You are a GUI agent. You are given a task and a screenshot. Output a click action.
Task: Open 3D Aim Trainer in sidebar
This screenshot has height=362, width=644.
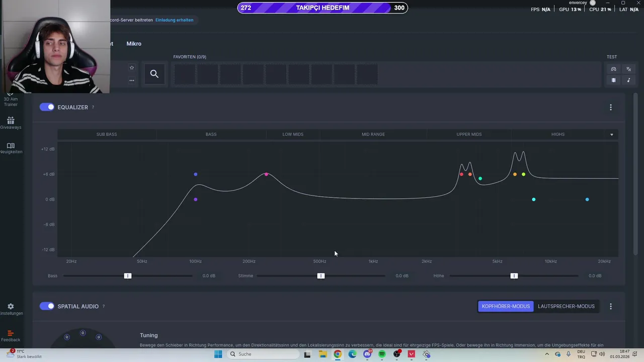click(11, 100)
